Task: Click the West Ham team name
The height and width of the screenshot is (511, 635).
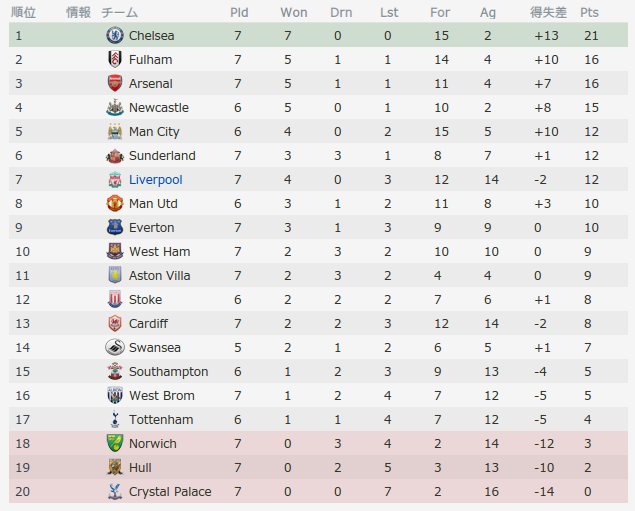Action: click(160, 251)
